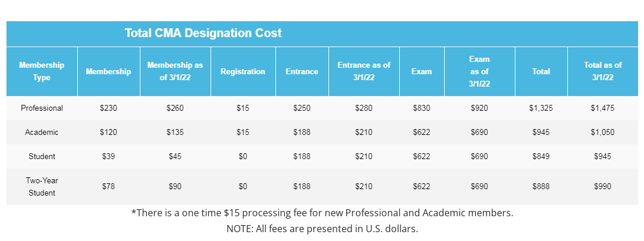
Task: Select the $39 Student membership cell
Action: 109,156
